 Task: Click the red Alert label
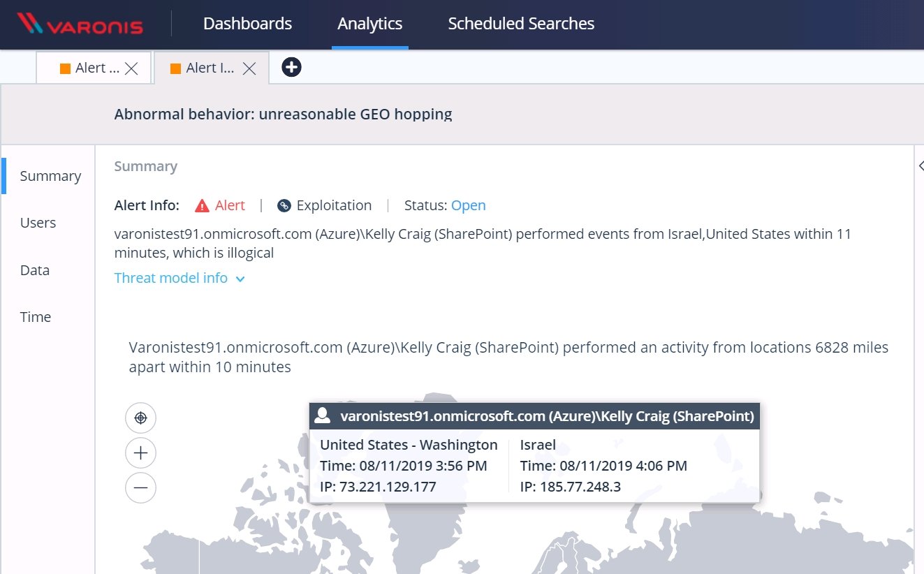tap(230, 205)
